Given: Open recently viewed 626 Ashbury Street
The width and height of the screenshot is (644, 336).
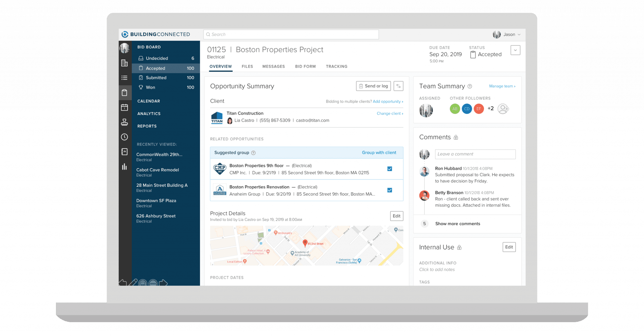Looking at the screenshot, I should [x=156, y=219].
